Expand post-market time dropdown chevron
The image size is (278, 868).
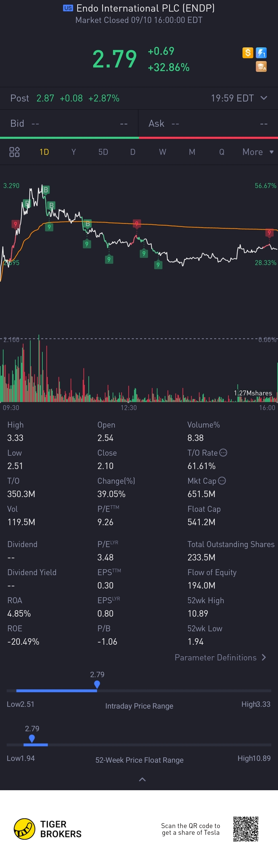pyautogui.click(x=264, y=98)
